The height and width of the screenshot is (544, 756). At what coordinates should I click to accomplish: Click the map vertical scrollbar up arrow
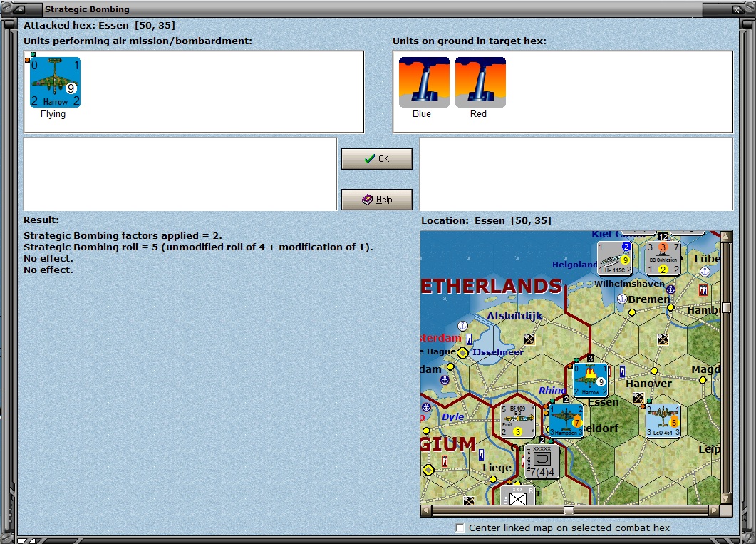[726, 236]
